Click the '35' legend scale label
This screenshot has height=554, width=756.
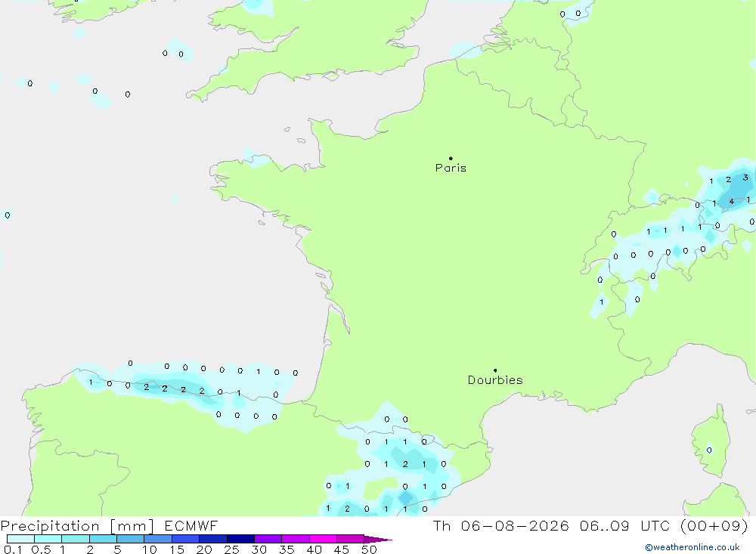pyautogui.click(x=287, y=549)
